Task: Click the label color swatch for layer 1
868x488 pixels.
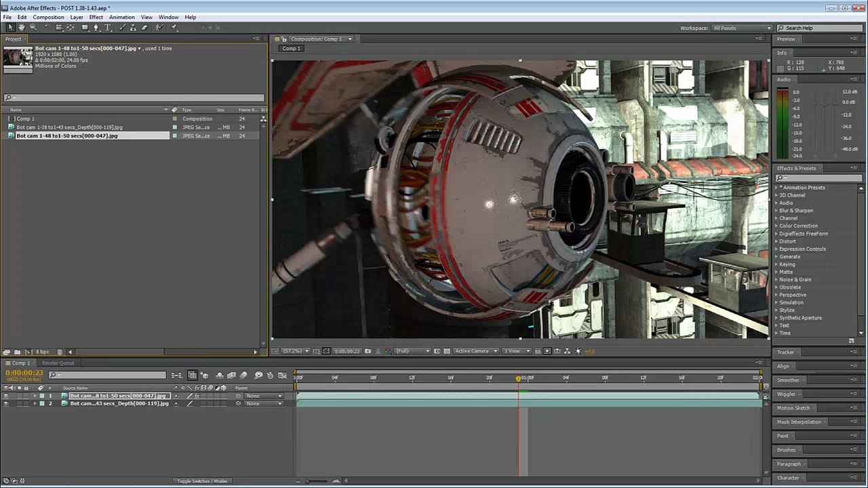Action: (x=41, y=396)
